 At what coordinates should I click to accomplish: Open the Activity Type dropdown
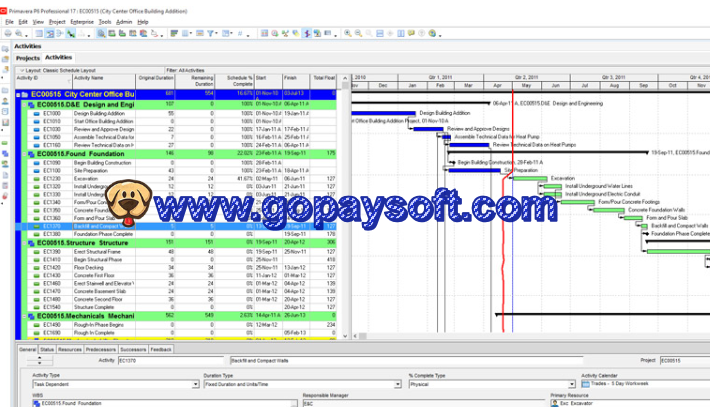pos(195,384)
